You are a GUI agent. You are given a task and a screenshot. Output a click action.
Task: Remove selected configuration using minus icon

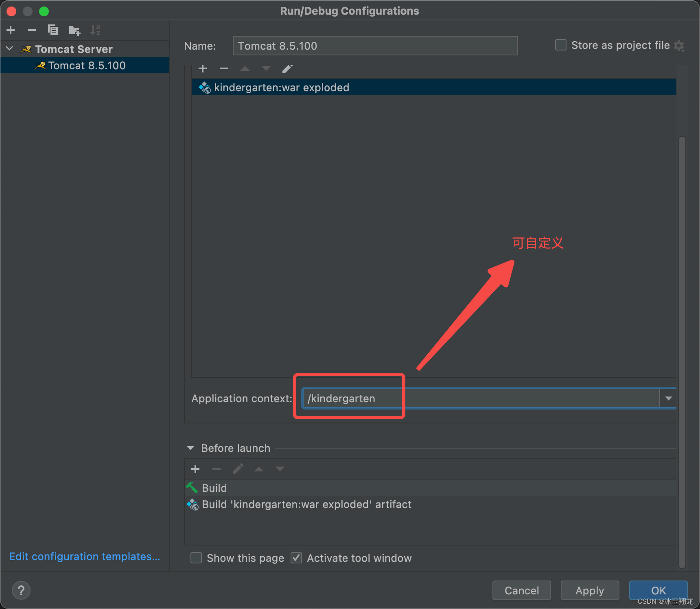coord(32,30)
